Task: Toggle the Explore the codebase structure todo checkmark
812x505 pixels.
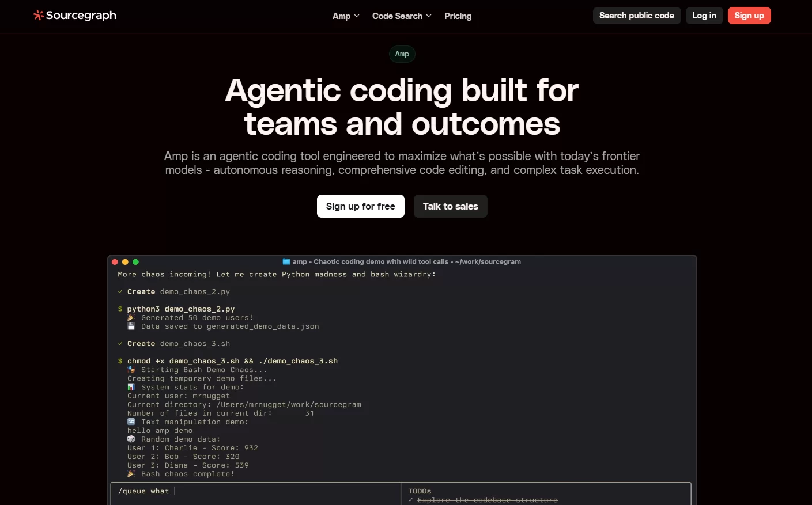Action: (410, 500)
